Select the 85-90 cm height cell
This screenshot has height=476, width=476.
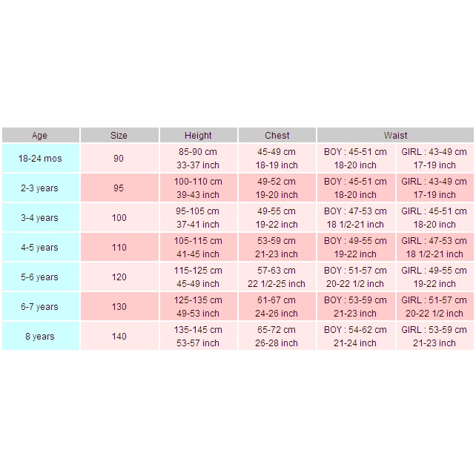pos(198,159)
